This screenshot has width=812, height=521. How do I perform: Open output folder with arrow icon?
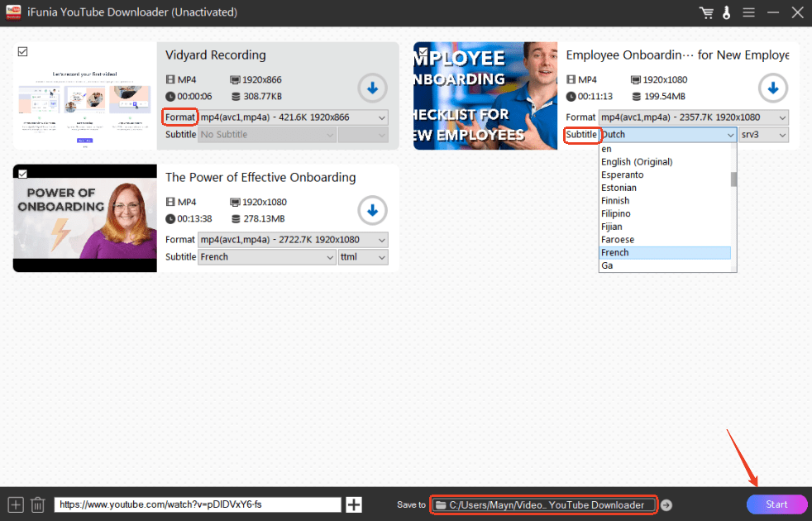pos(666,504)
